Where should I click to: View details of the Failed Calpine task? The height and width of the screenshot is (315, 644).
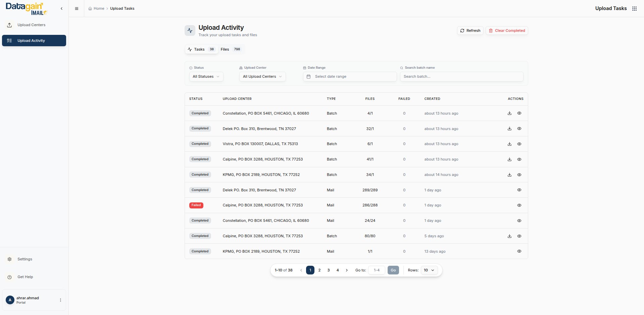pyautogui.click(x=519, y=205)
